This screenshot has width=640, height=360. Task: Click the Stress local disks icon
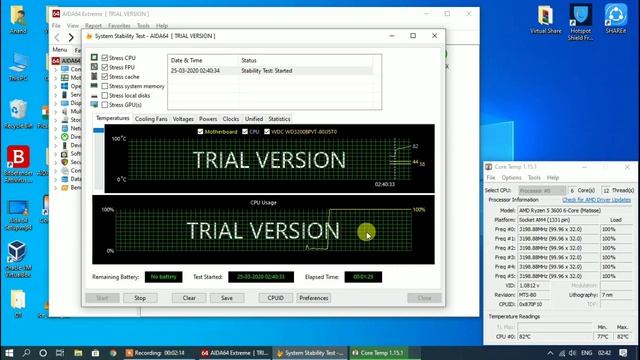pos(94,96)
